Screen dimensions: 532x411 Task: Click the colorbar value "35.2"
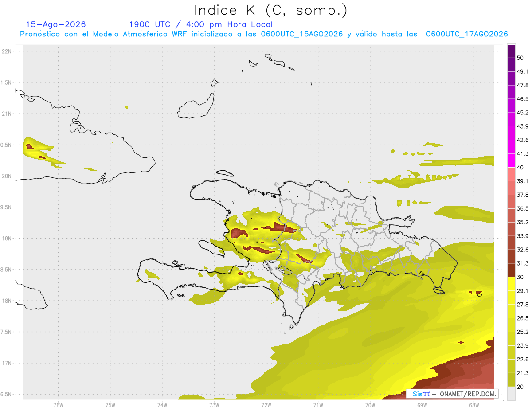(523, 222)
